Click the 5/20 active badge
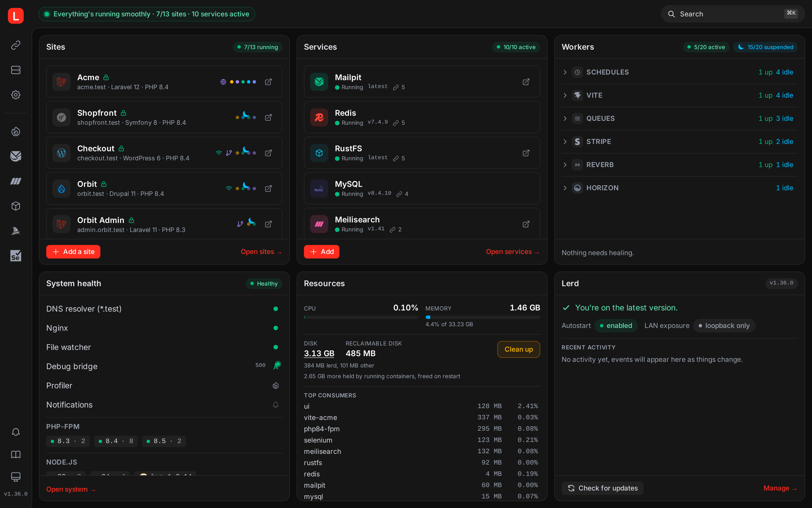Image resolution: width=812 pixels, height=508 pixels. click(x=706, y=47)
